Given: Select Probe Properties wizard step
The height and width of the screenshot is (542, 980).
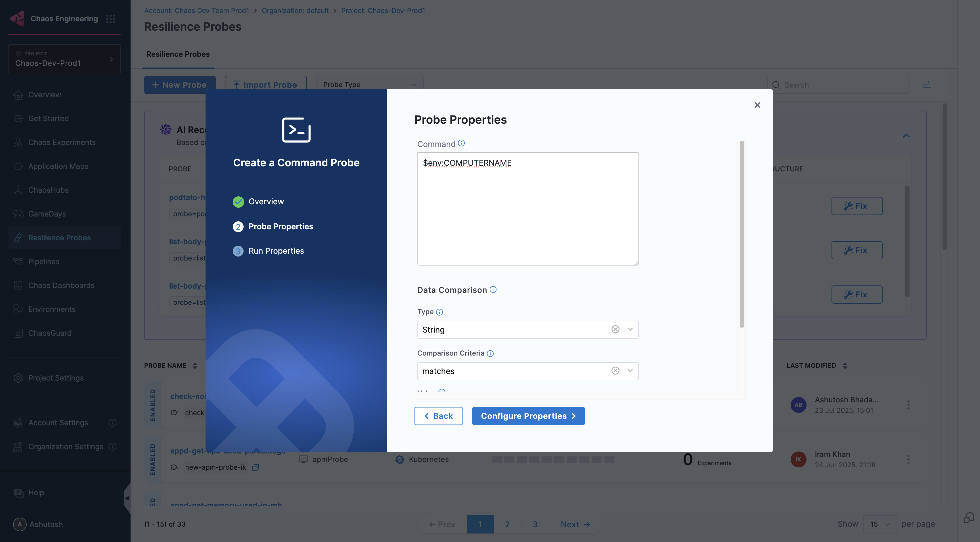Looking at the screenshot, I should (x=280, y=226).
